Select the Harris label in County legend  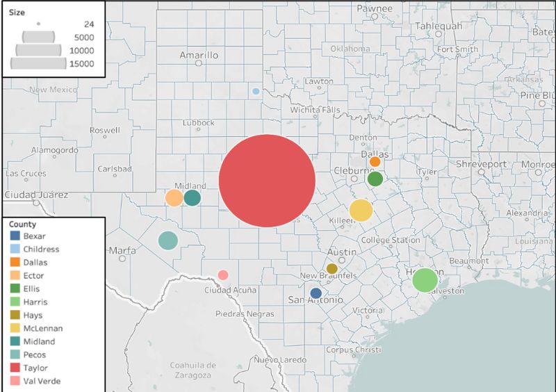(x=35, y=302)
